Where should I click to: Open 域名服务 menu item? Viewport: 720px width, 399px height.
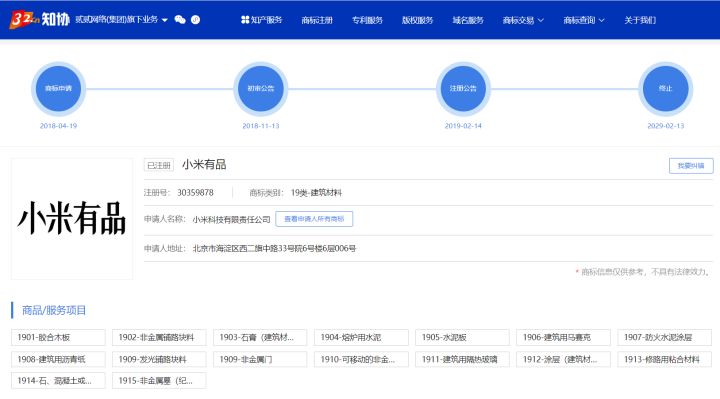[467, 20]
